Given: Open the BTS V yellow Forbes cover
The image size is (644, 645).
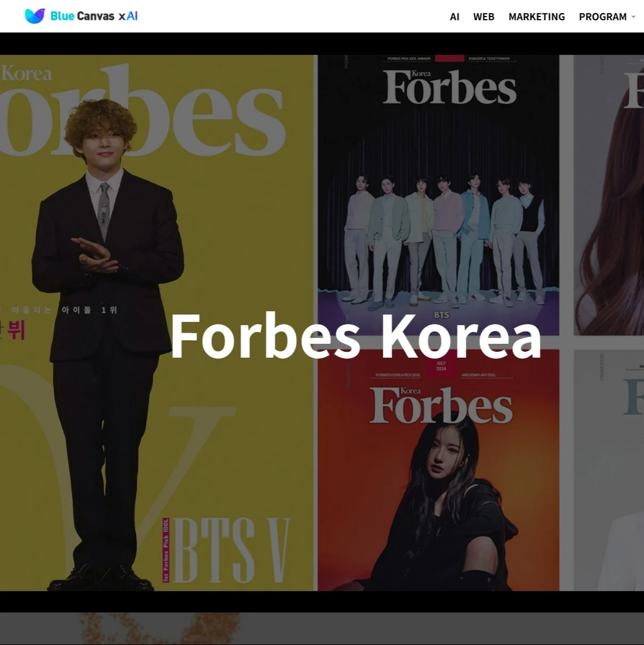Looking at the screenshot, I should click(157, 322).
